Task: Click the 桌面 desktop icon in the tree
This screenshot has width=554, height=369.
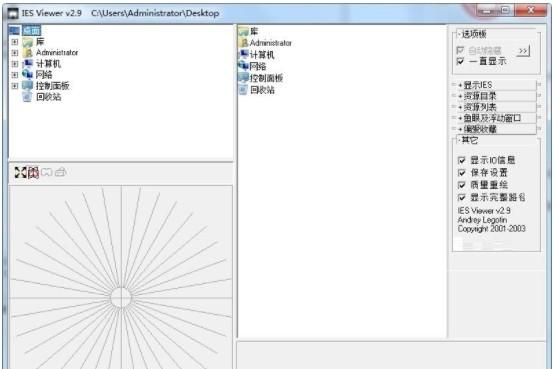Action: (x=15, y=30)
